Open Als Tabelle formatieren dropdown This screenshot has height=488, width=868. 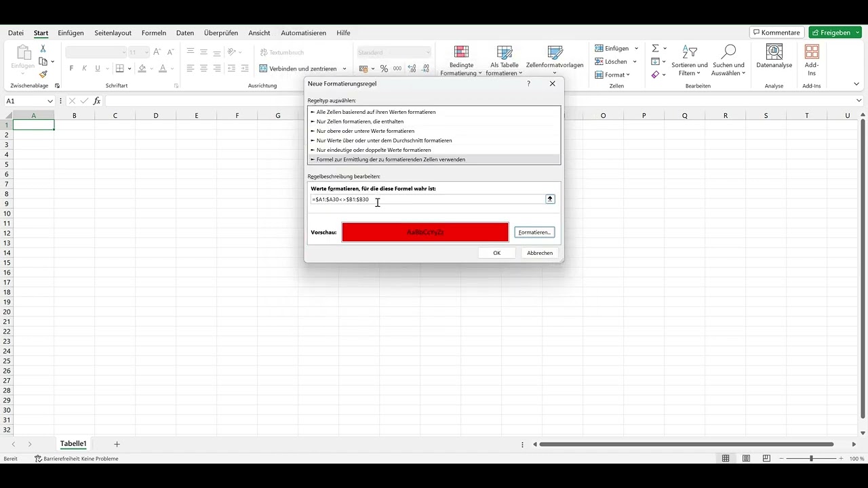point(505,60)
